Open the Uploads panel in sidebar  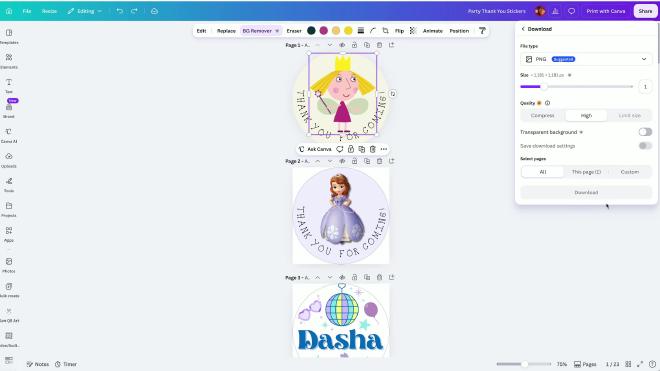click(9, 160)
